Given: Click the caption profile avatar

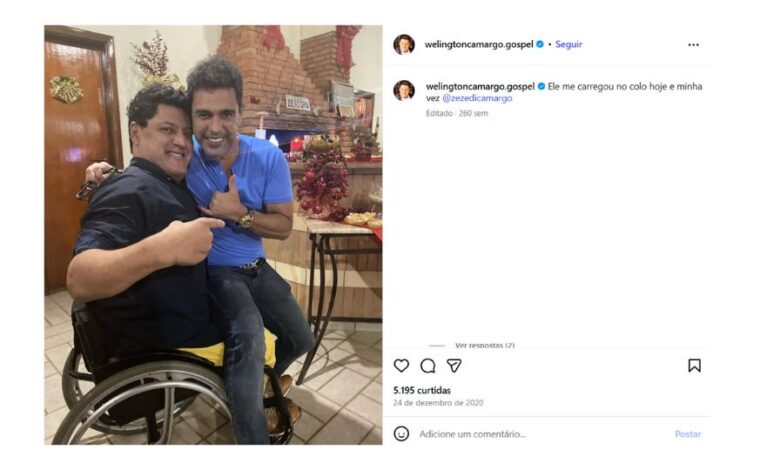Looking at the screenshot, I should pyautogui.click(x=404, y=91).
